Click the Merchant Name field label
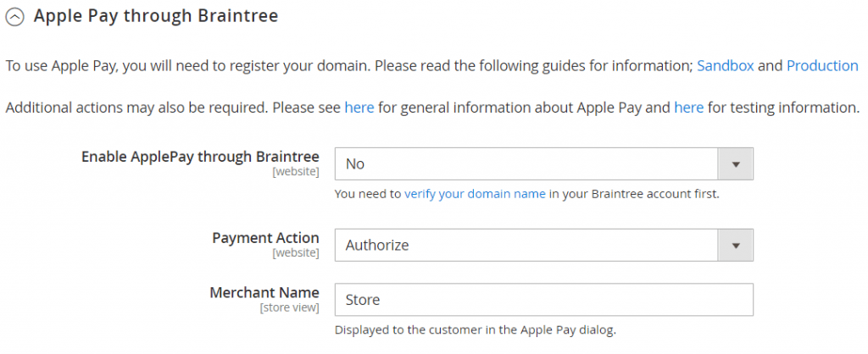This screenshot has height=354, width=868. click(x=264, y=293)
